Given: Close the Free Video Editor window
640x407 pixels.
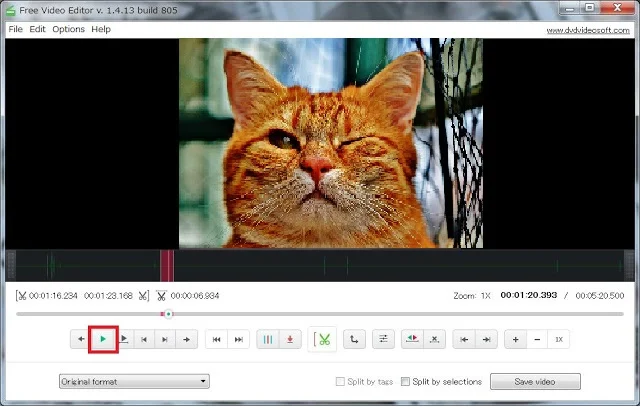Looking at the screenshot, I should point(618,7).
